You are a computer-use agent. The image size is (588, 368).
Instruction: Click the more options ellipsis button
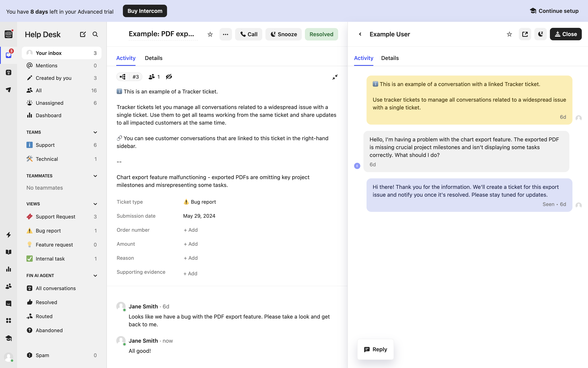(x=226, y=34)
